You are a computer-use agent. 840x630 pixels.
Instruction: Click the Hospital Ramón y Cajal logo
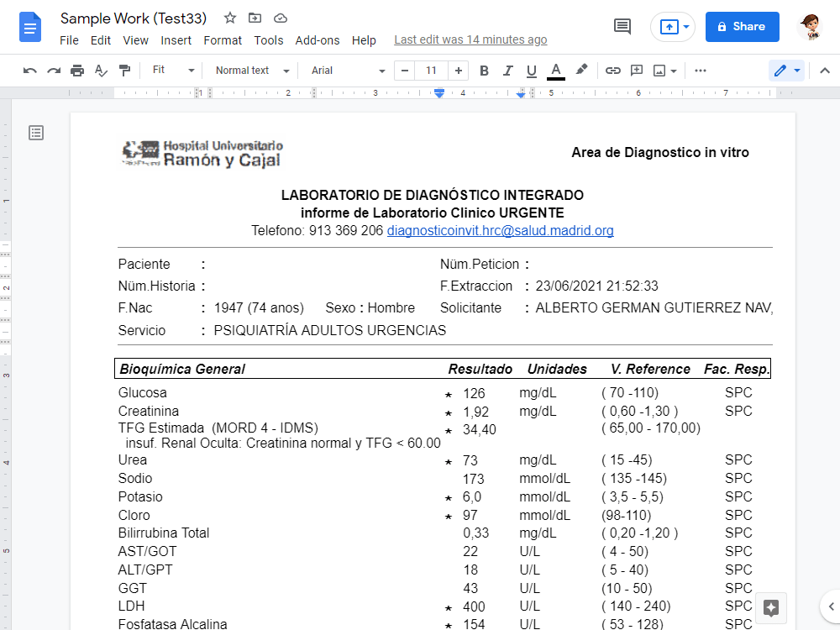click(202, 154)
